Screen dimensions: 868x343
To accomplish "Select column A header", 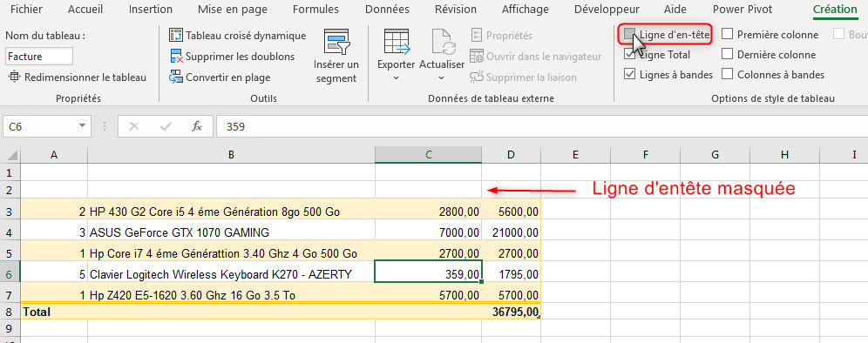I will 54,156.
